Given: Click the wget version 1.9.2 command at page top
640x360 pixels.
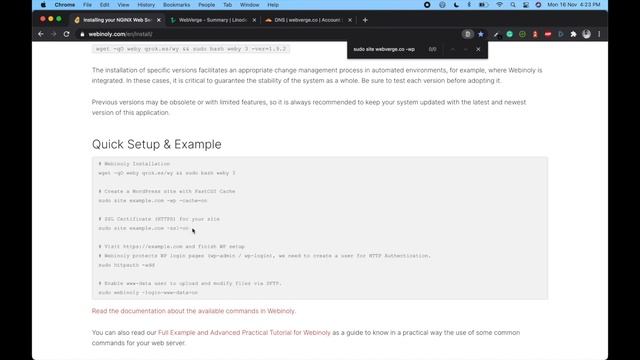Looking at the screenshot, I should (191, 49).
